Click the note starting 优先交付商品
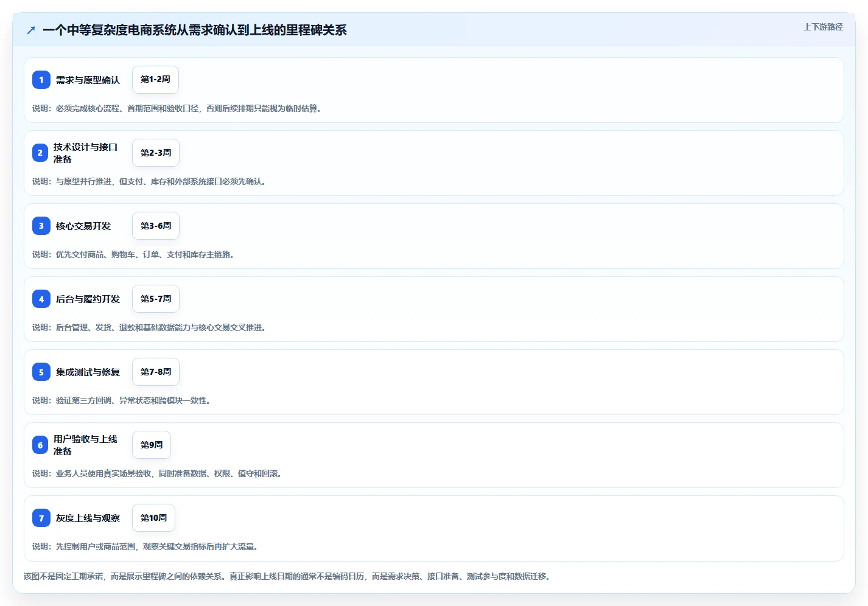Image resolution: width=868 pixels, height=606 pixels. pyautogui.click(x=134, y=254)
